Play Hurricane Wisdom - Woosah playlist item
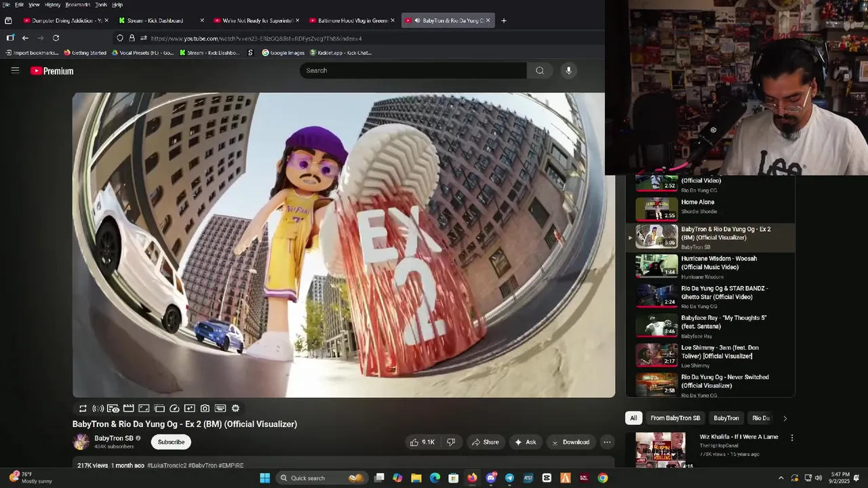 (710, 267)
